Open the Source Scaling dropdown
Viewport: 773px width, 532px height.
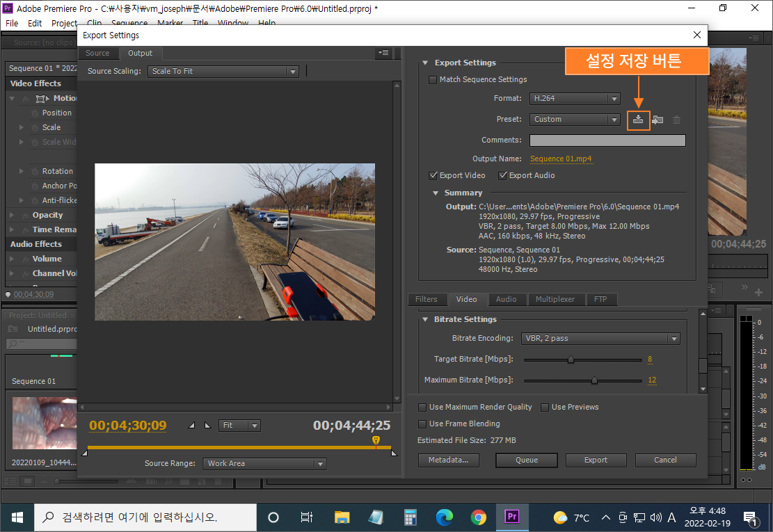point(223,72)
